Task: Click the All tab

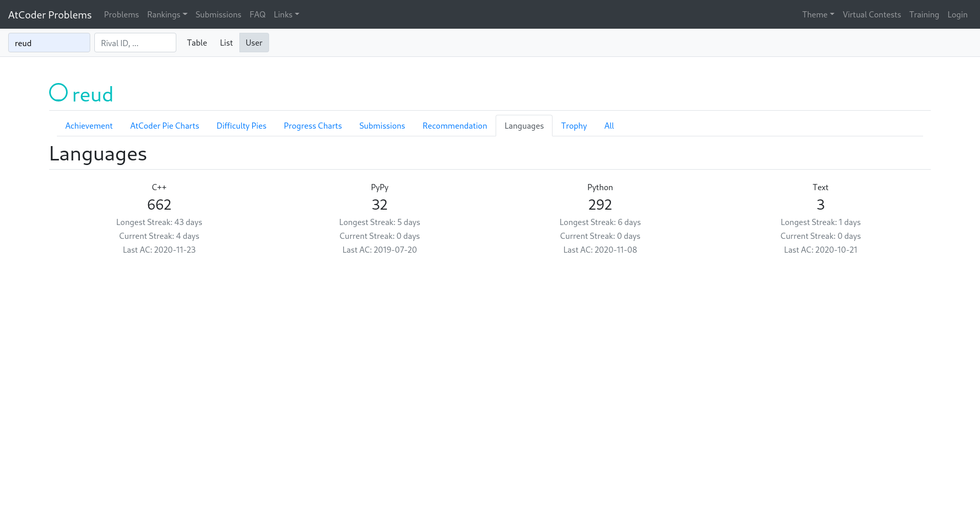Action: [609, 126]
